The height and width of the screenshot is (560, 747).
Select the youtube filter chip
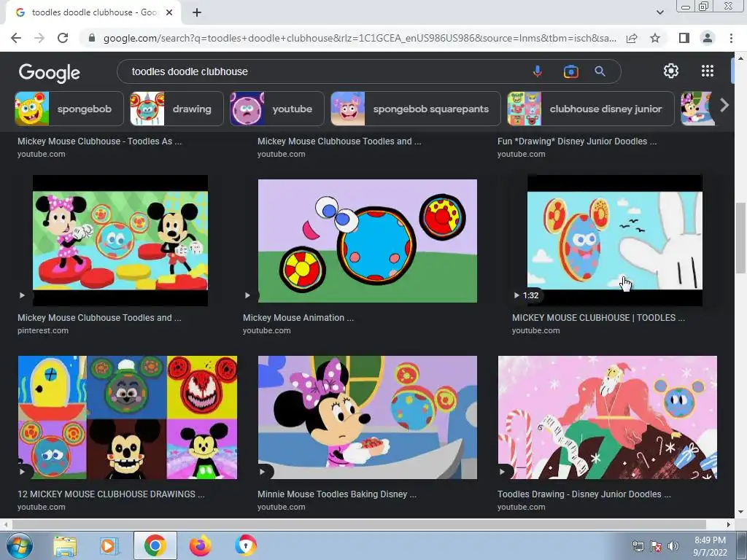pos(276,109)
